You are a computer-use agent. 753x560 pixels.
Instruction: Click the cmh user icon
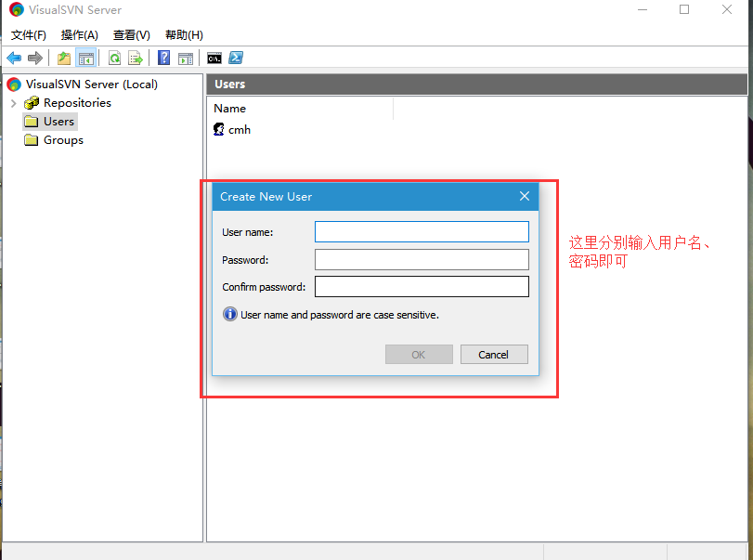tap(218, 129)
